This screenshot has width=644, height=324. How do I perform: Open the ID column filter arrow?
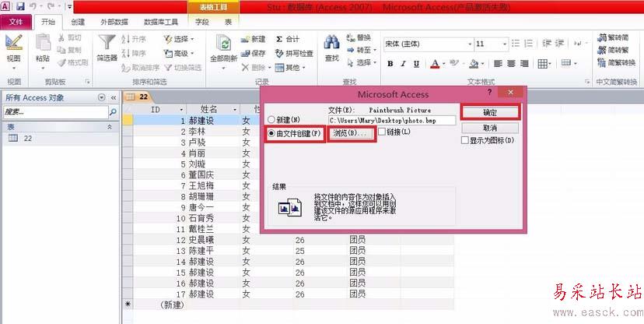tap(181, 110)
